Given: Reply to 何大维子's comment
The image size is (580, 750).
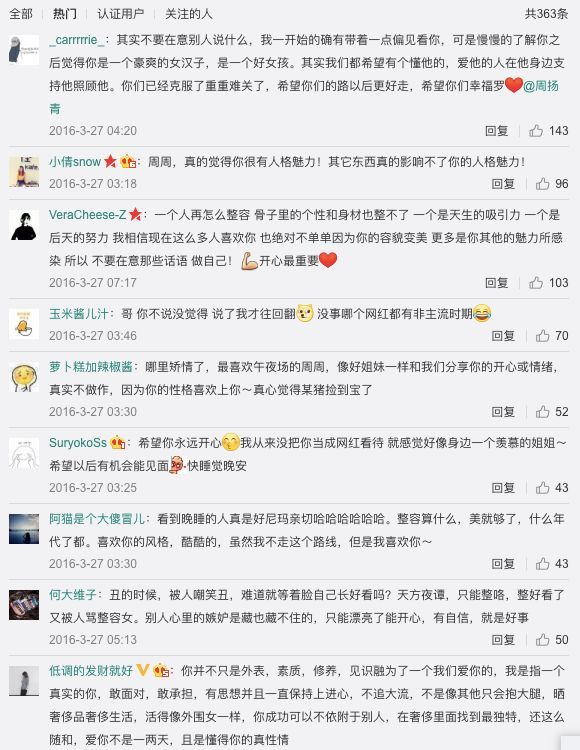Looking at the screenshot, I should point(503,640).
